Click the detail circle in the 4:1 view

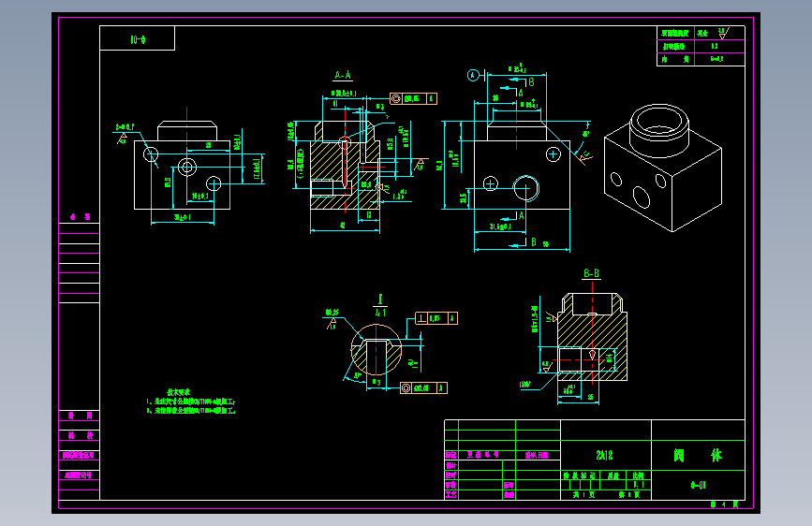pos(376,349)
